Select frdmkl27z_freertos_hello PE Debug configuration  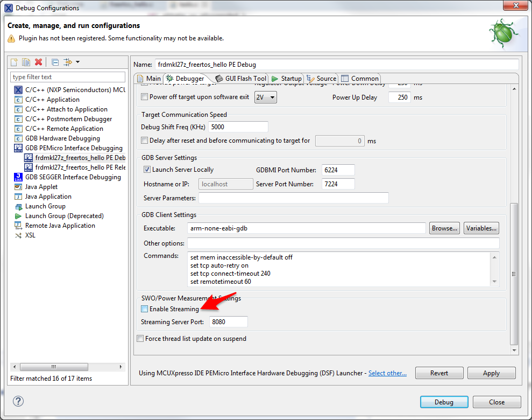click(x=75, y=158)
